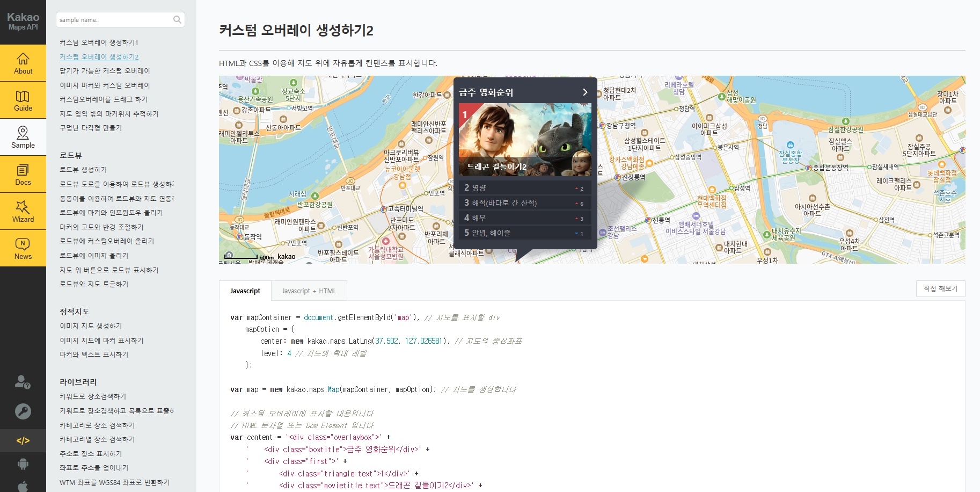This screenshot has width=980, height=492.
Task: Open 로드뷰에 이미지 올리기
Action: 94,256
